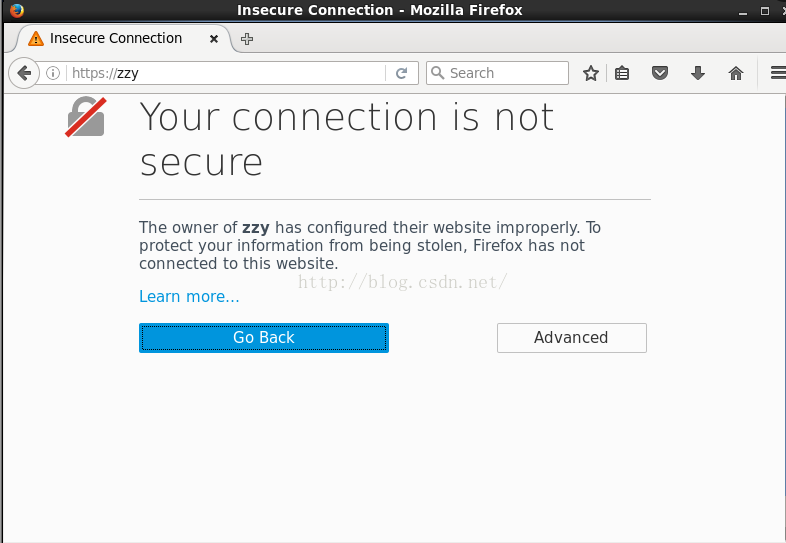Open the downloads arrow icon
Screen dimensions: 786x543
click(x=698, y=73)
